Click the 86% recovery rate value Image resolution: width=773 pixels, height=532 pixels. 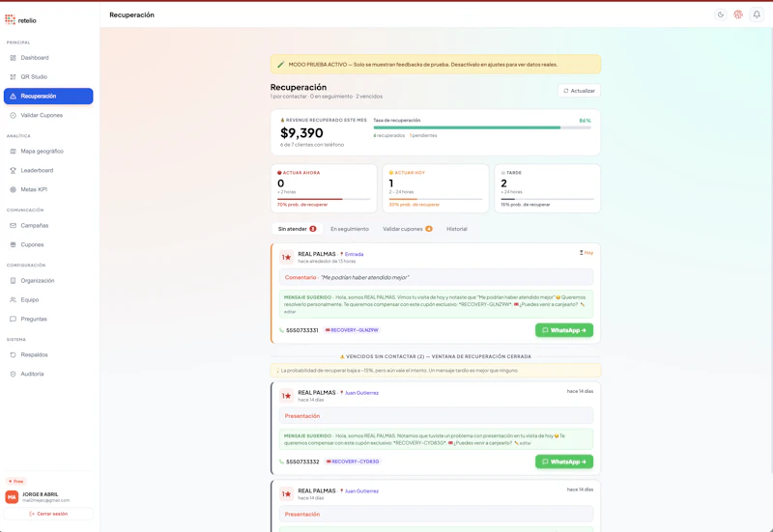click(585, 121)
